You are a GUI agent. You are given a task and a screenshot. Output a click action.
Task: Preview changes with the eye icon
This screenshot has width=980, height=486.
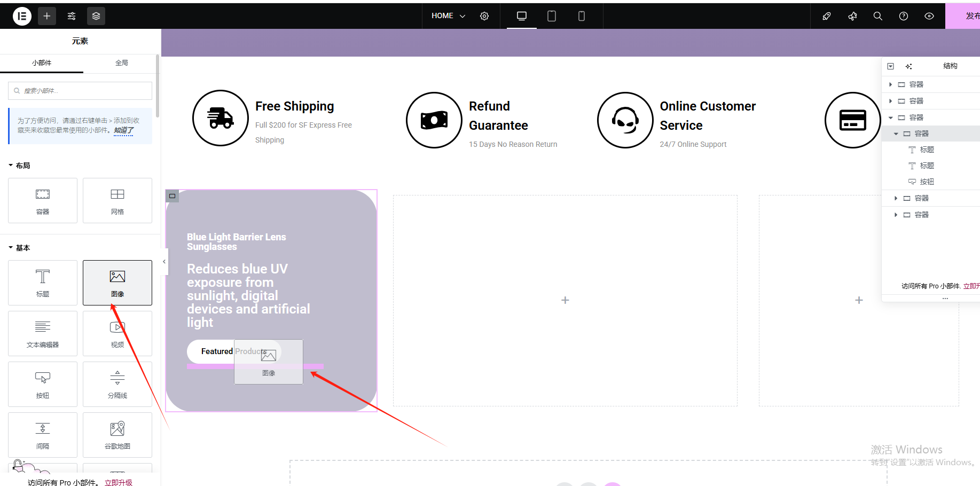(x=929, y=16)
